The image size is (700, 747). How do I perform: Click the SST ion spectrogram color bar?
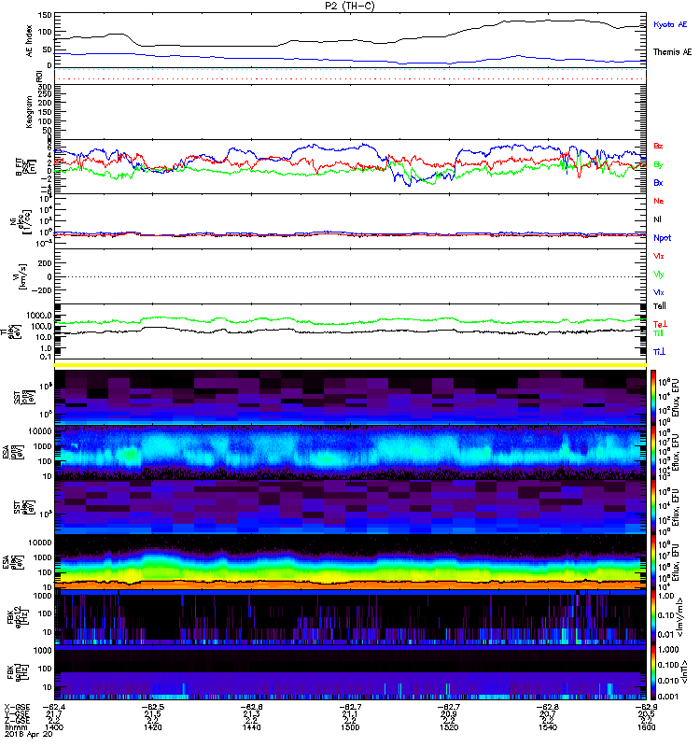click(653, 397)
